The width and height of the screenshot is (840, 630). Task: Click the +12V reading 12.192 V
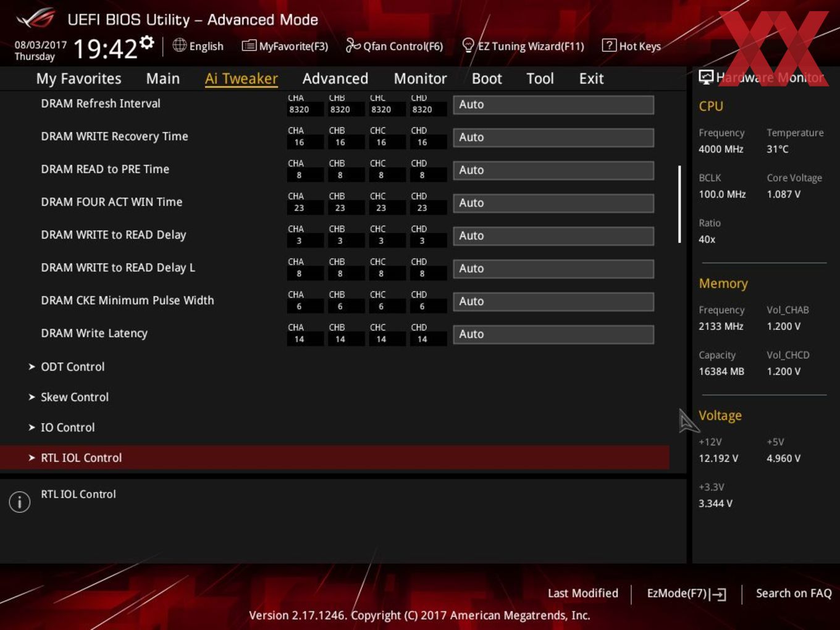click(718, 458)
